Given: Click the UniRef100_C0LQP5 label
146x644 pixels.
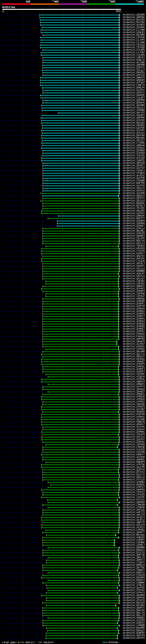Looking at the screenshot, I should click(134, 50).
